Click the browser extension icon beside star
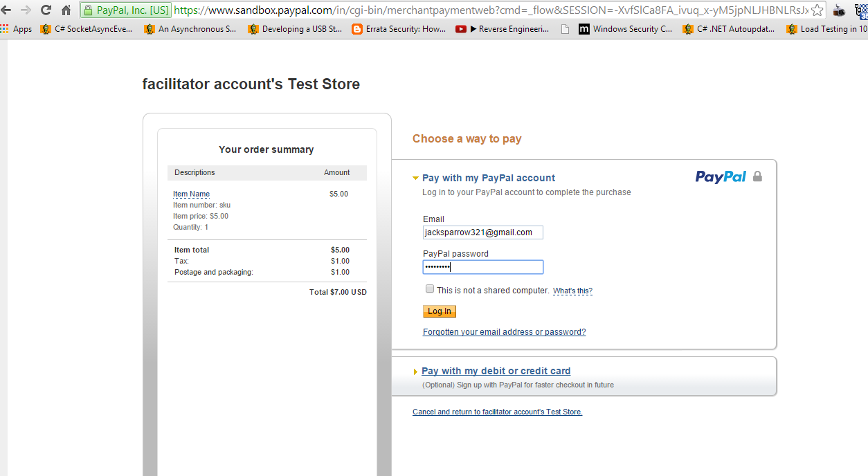This screenshot has height=476, width=868. (839, 10)
